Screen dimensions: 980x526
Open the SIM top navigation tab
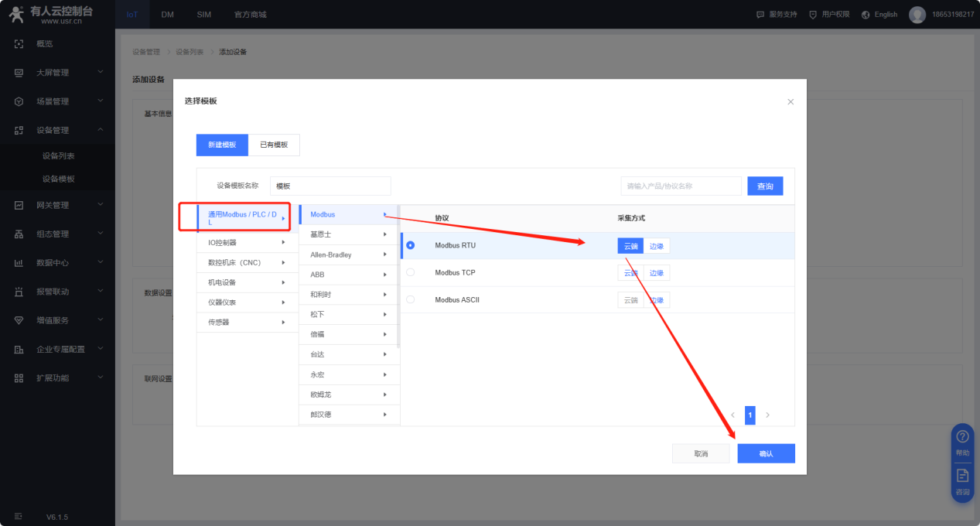point(203,15)
